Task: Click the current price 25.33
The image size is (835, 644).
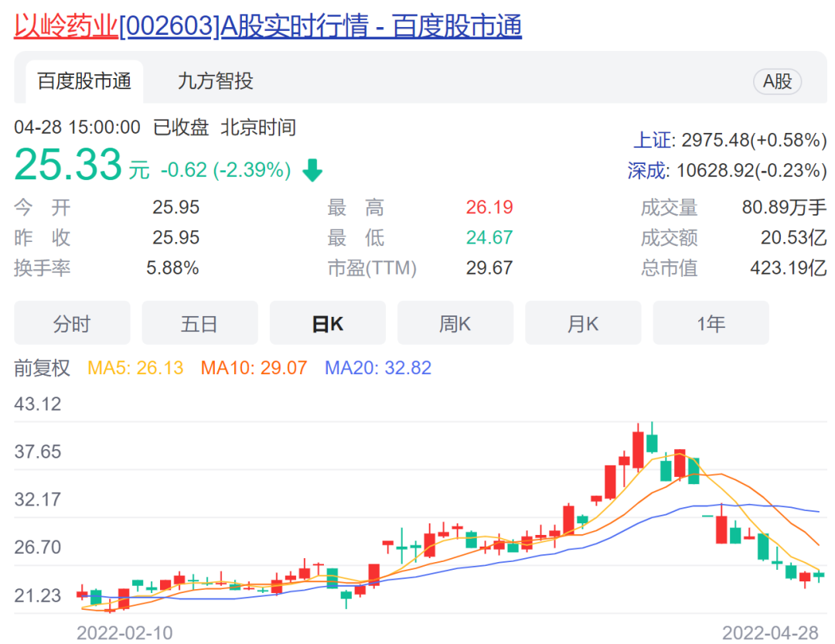Action: coord(68,165)
